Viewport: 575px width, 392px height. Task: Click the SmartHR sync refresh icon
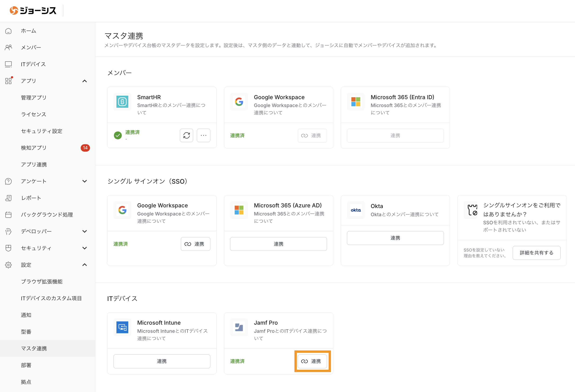tap(186, 135)
